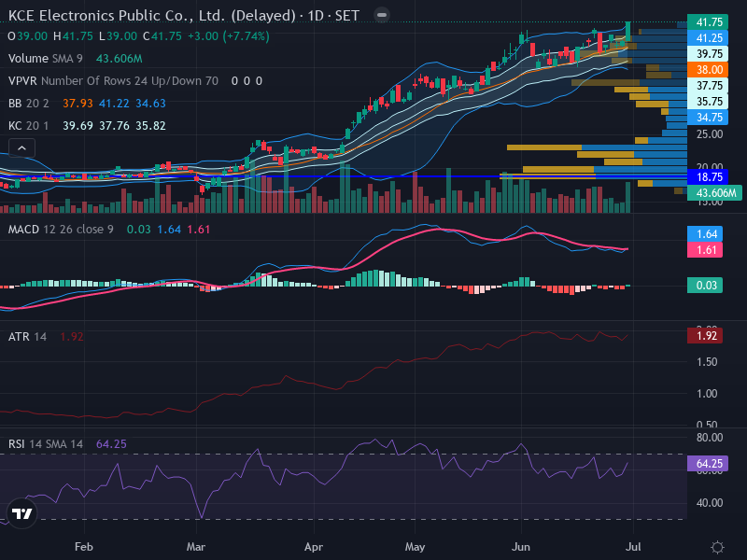Click the ATR legend value 1.92
This screenshot has width=747, height=560.
coord(72,337)
